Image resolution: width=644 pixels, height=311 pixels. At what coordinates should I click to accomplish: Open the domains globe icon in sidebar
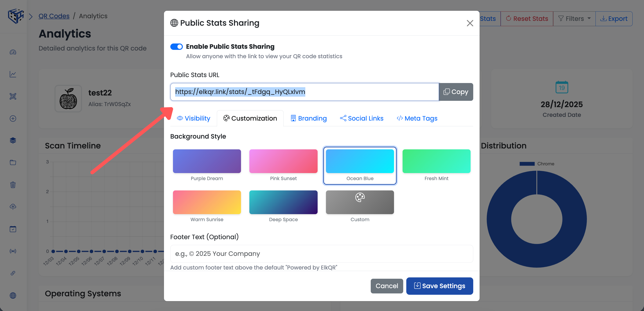(13, 295)
